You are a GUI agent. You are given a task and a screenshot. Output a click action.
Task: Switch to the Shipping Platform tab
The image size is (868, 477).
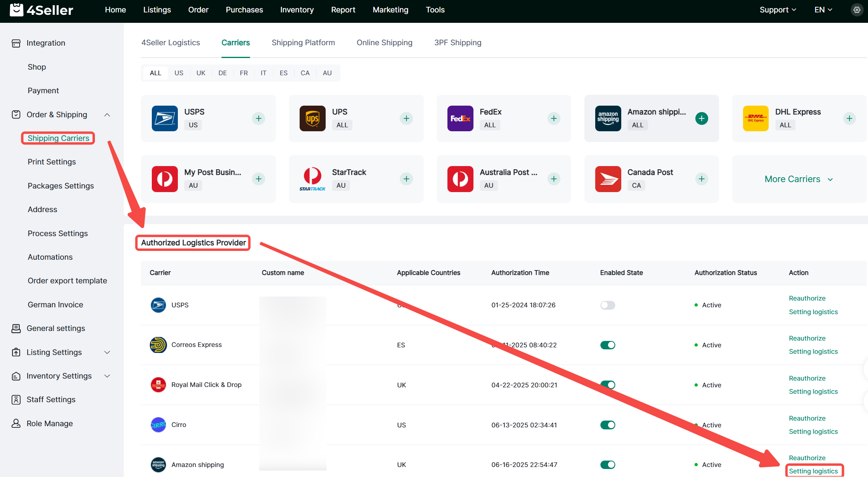point(303,43)
